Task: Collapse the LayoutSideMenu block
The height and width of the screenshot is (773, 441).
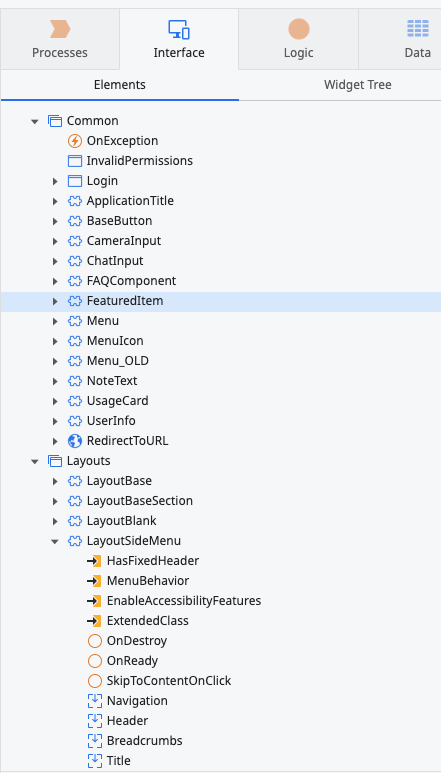Action: pyautogui.click(x=55, y=541)
